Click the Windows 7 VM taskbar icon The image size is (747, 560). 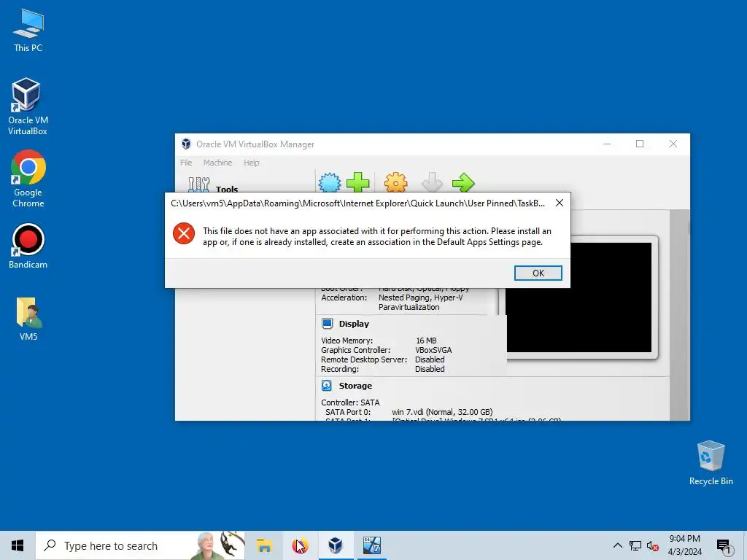(371, 545)
